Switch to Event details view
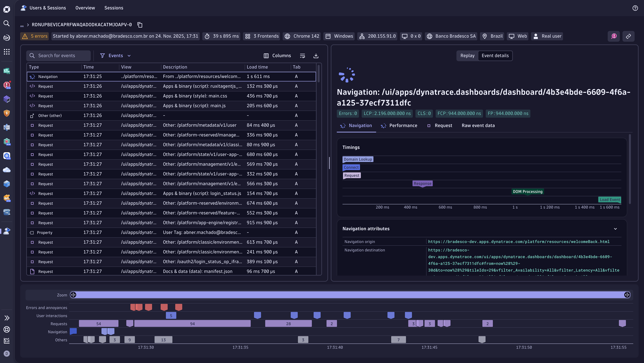This screenshot has height=363, width=644. (495, 56)
